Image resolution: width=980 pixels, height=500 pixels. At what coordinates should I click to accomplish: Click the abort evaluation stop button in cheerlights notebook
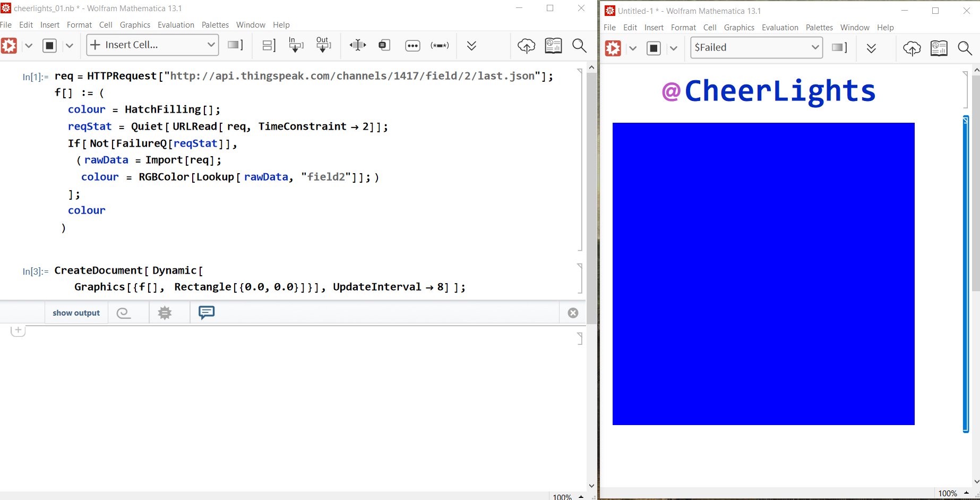(49, 46)
